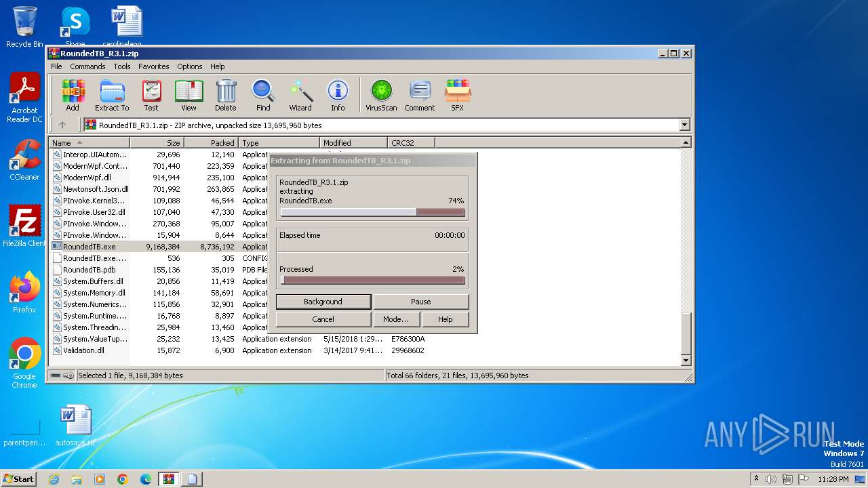Open the Tools menu
The height and width of the screenshot is (488, 868).
[x=122, y=66]
